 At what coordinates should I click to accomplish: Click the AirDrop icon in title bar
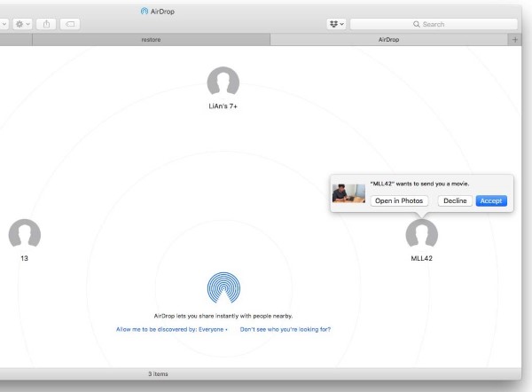click(x=145, y=11)
